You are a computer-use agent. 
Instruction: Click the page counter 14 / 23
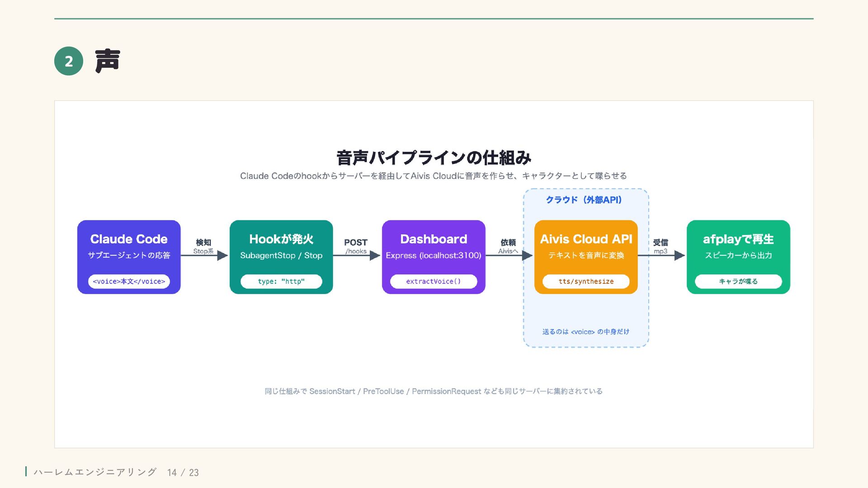pos(183,473)
